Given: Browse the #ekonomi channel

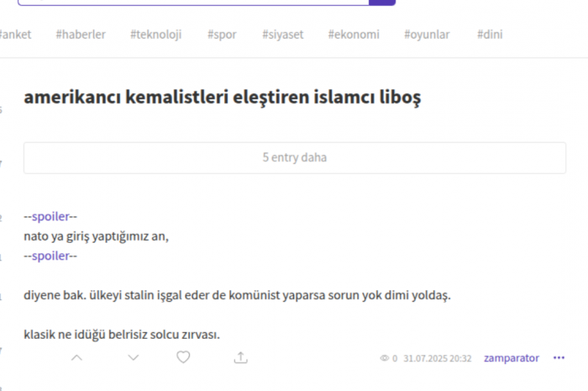Looking at the screenshot, I should 354,34.
